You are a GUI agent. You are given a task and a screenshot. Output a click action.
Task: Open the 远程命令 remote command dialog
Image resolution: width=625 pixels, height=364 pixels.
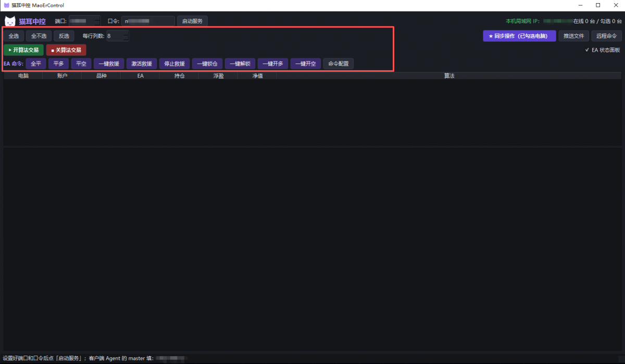pos(606,36)
